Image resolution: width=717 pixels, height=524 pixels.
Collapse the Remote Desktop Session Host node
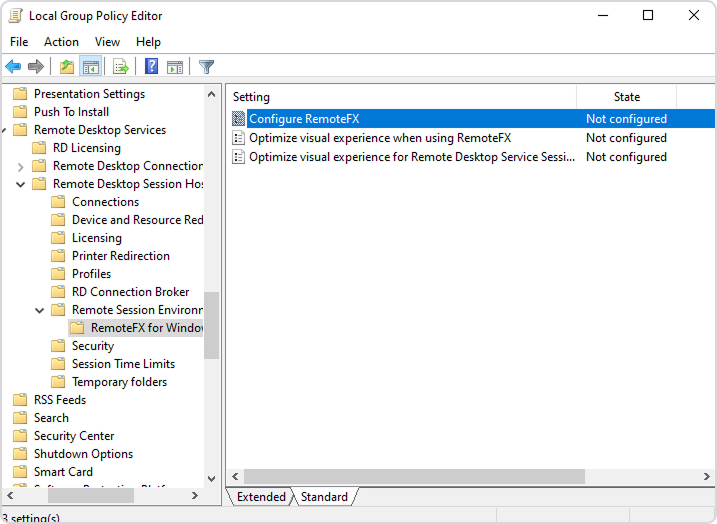click(x=20, y=184)
